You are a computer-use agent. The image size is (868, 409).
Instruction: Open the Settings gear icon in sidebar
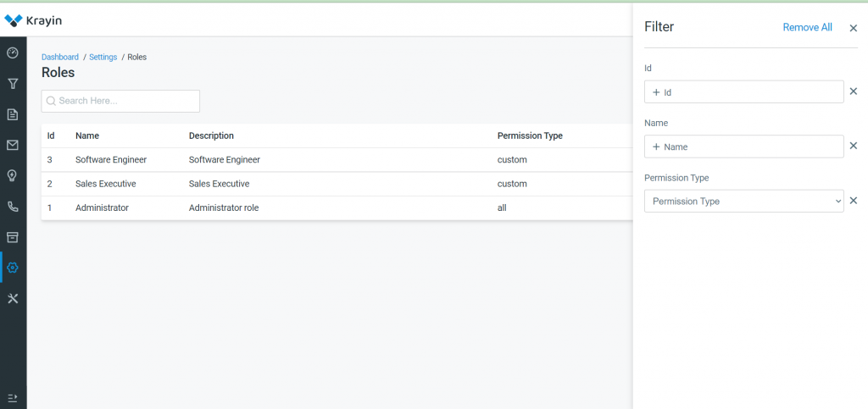pyautogui.click(x=13, y=268)
